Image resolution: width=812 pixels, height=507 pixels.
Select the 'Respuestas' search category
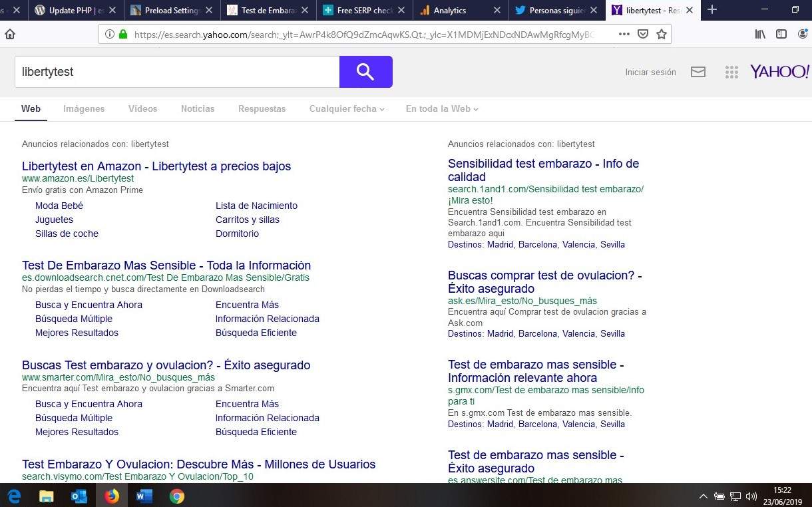pyautogui.click(x=262, y=108)
